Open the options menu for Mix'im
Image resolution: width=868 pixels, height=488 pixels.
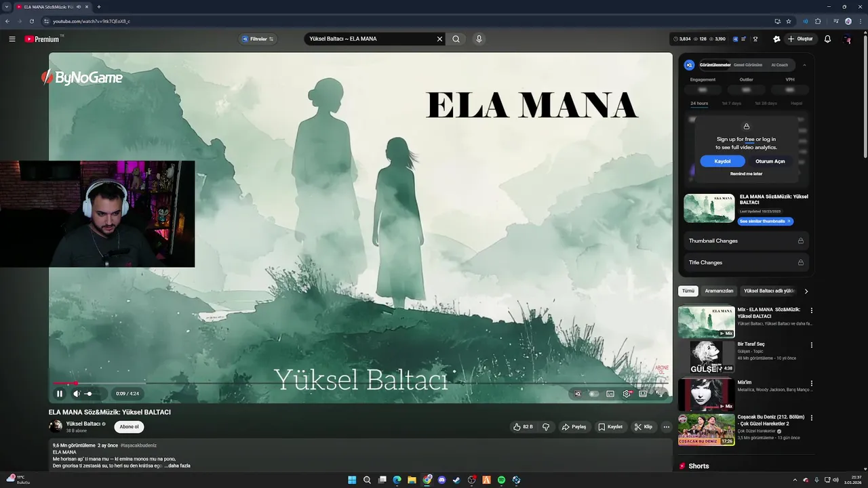tap(812, 384)
